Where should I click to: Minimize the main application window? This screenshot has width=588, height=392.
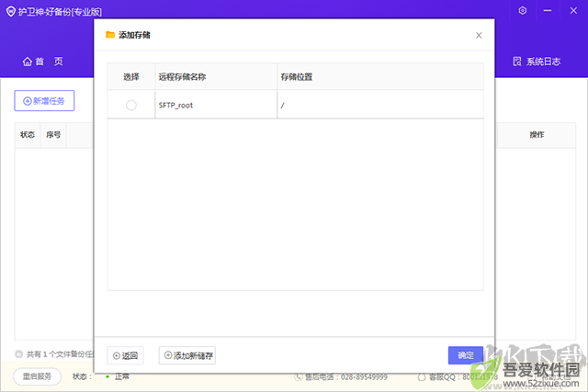pyautogui.click(x=548, y=10)
